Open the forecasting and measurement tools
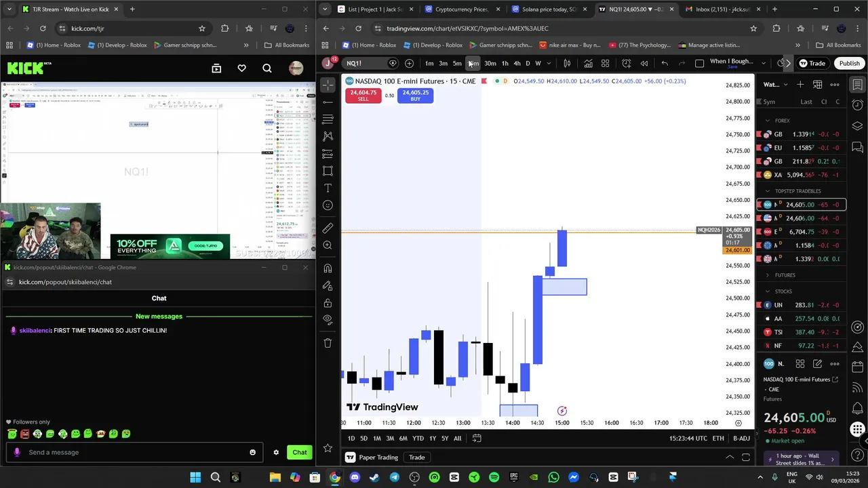868x488 pixels. 328,154
